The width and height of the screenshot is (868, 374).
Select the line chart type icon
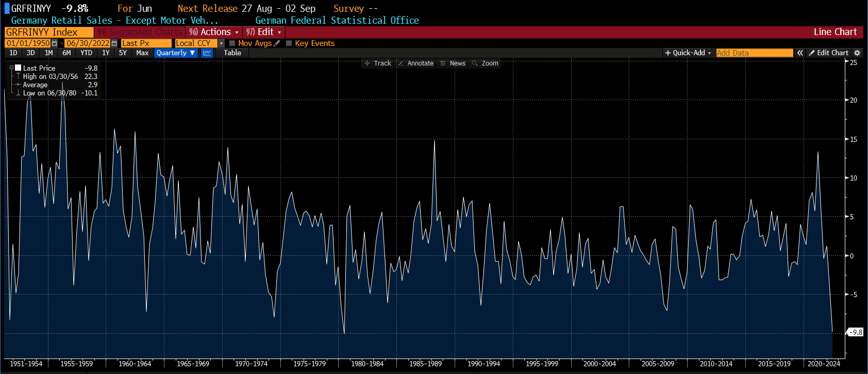207,53
